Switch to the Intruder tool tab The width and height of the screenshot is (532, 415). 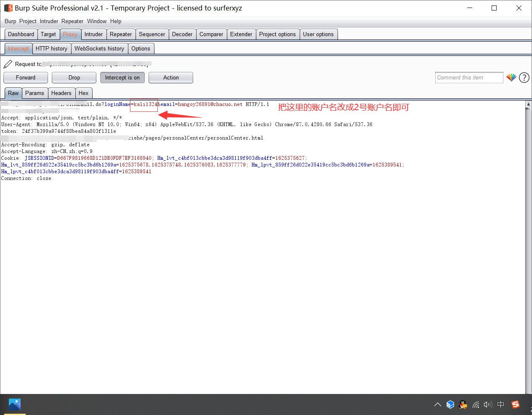(x=93, y=34)
